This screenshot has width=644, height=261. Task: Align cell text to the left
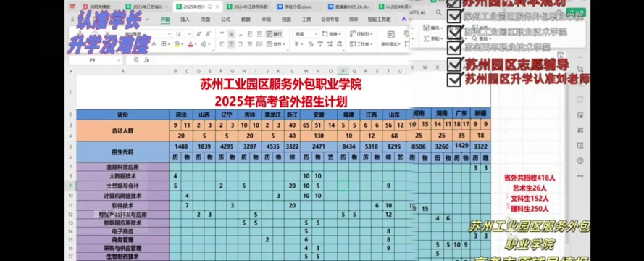point(222,44)
